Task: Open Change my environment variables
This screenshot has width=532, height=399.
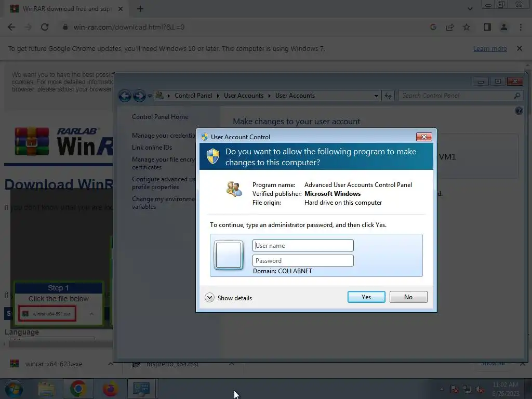Action: pyautogui.click(x=164, y=203)
